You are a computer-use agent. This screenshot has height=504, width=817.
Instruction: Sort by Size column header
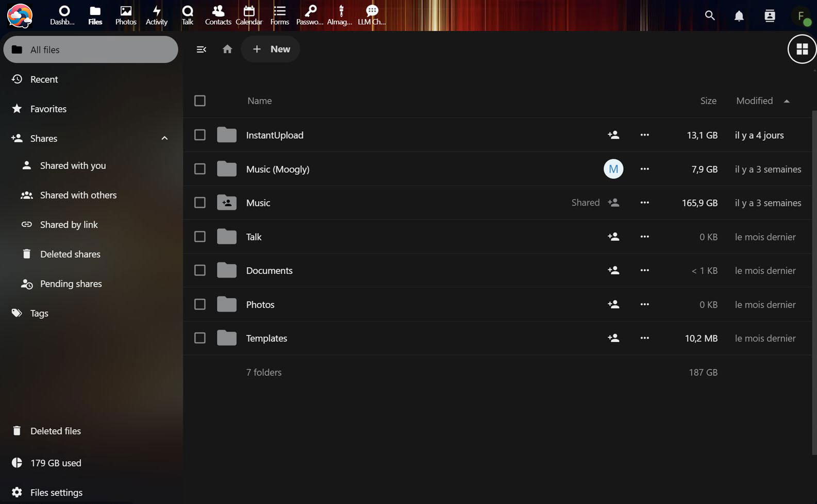tap(708, 101)
